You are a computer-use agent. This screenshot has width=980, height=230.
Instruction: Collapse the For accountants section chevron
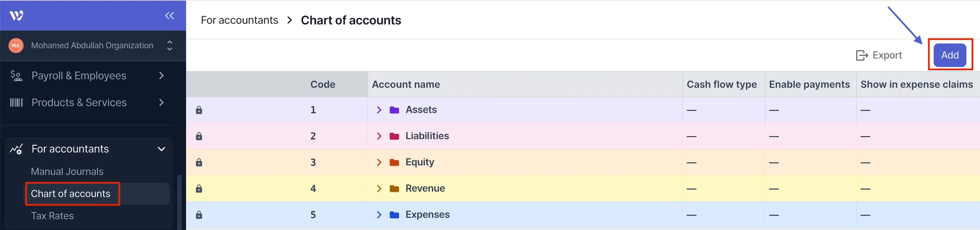pos(161,149)
